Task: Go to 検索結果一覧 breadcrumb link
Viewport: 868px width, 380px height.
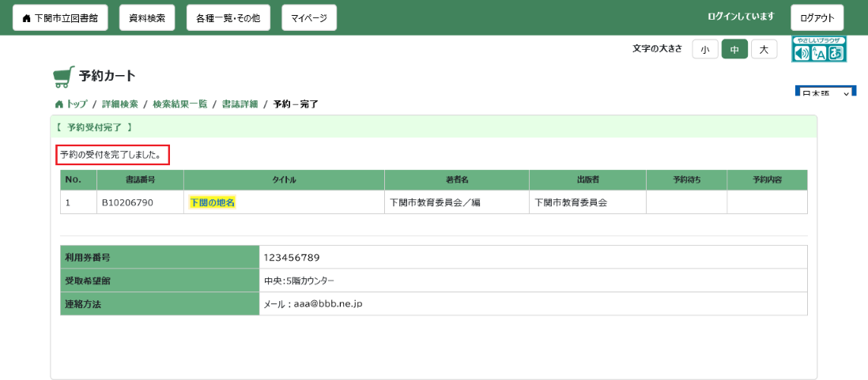Action: click(x=180, y=104)
